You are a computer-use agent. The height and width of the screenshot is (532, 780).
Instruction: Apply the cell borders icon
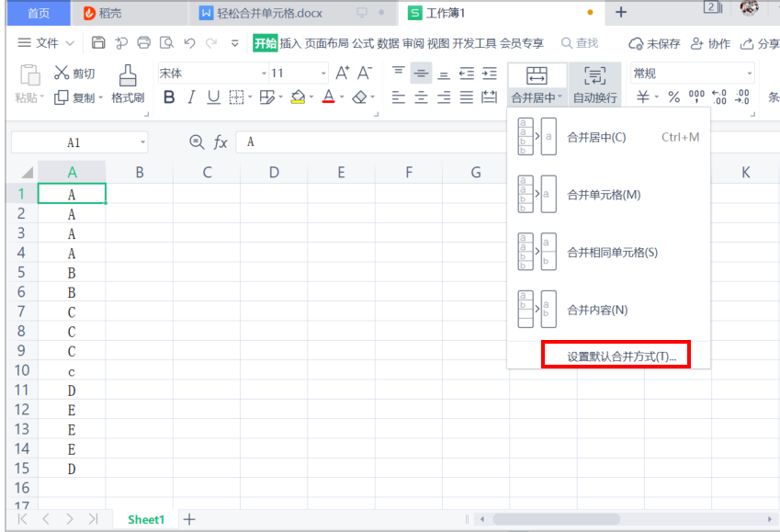click(236, 97)
